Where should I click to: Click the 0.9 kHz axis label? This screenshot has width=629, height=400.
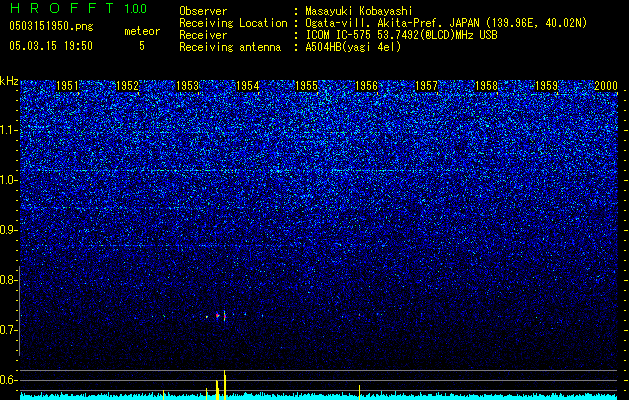pos(7,230)
